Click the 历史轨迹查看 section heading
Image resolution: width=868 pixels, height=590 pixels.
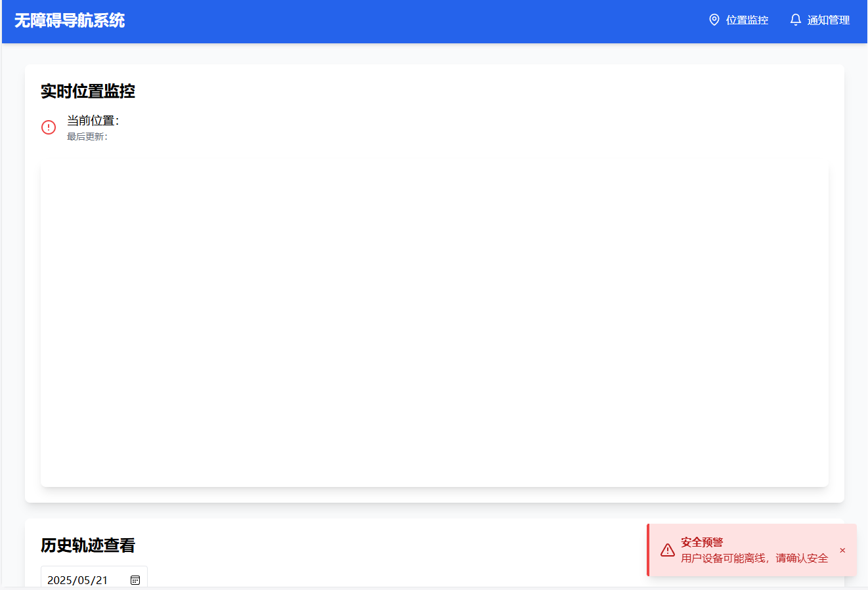coord(88,545)
